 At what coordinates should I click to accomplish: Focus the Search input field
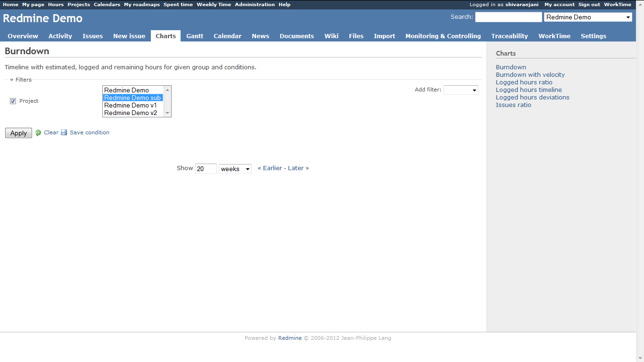509,17
